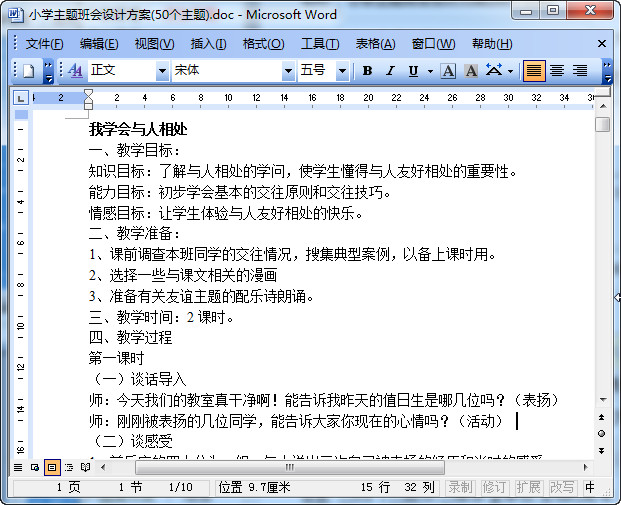The height and width of the screenshot is (505, 621).
Task: Open the 帮助(H) menu
Action: coord(492,44)
